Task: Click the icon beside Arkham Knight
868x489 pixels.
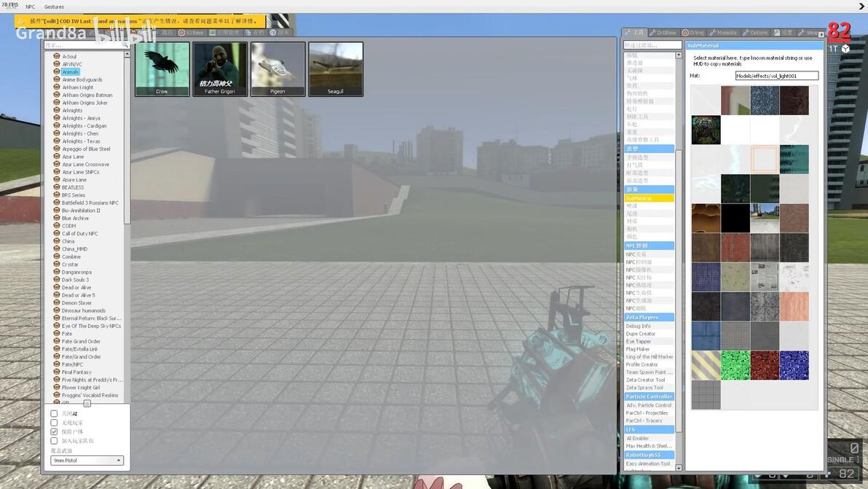Action: pos(57,87)
